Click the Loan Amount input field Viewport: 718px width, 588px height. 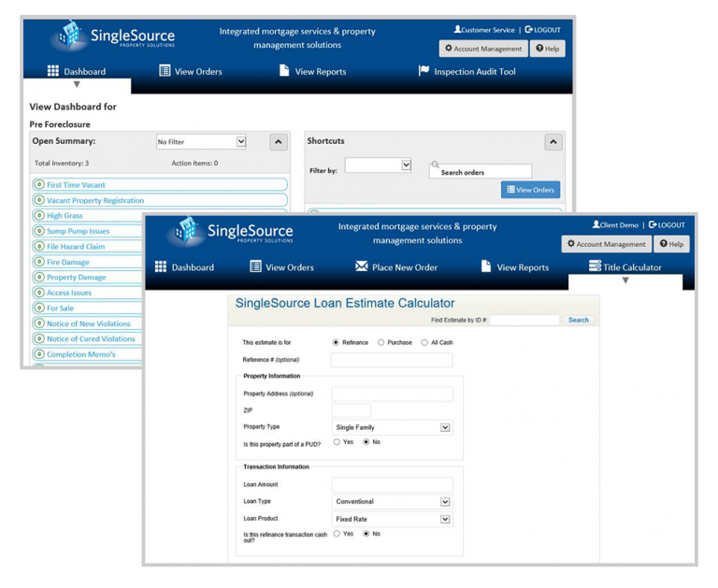(x=392, y=485)
